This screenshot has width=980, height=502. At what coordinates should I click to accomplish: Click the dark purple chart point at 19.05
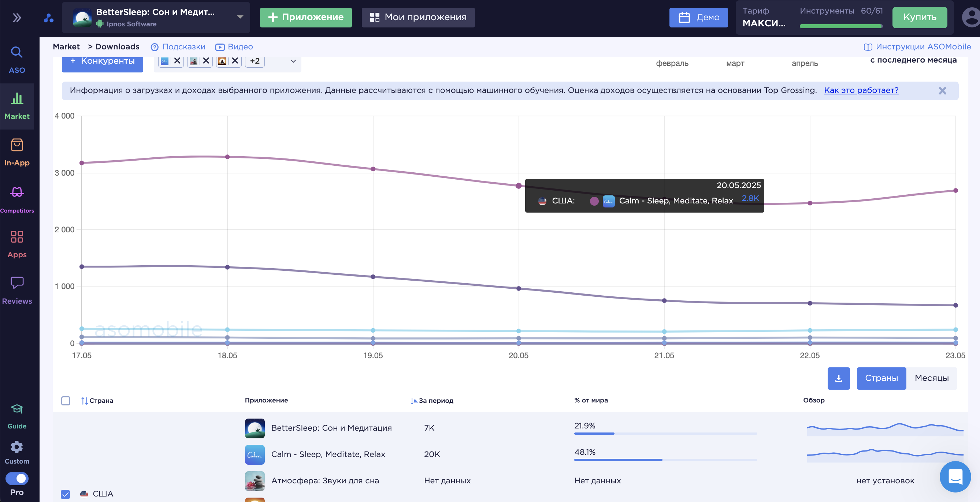pyautogui.click(x=373, y=277)
